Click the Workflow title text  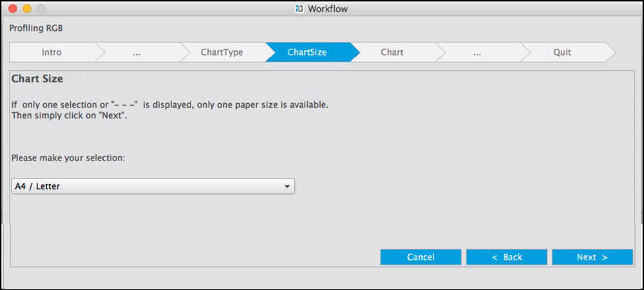tap(328, 9)
